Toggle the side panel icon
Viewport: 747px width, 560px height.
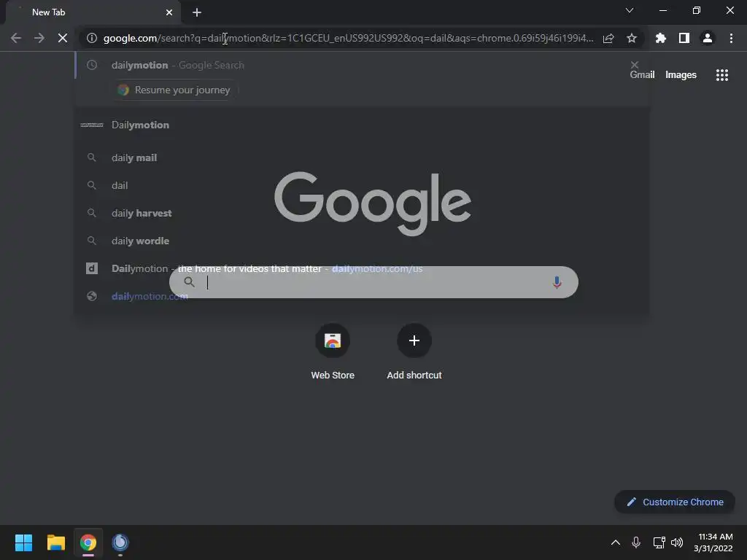pos(684,38)
